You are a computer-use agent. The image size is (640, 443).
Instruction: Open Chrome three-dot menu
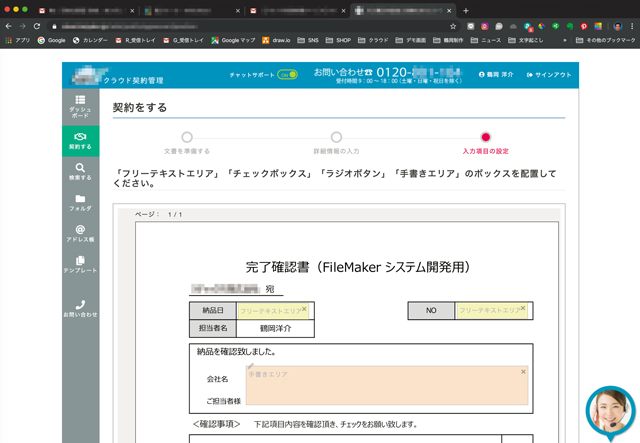pyautogui.click(x=632, y=26)
